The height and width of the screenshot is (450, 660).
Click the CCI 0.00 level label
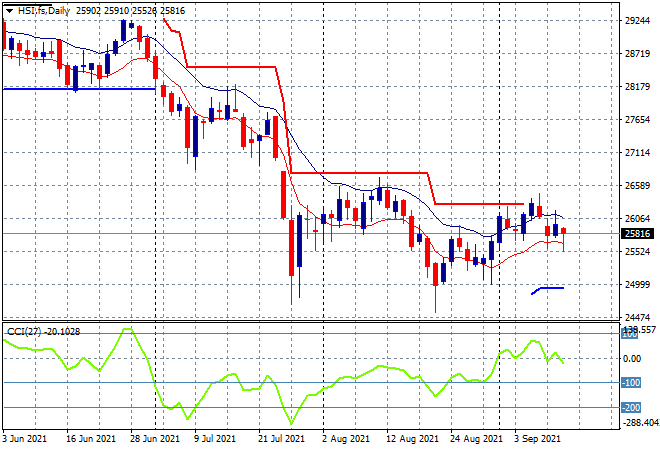click(x=632, y=359)
